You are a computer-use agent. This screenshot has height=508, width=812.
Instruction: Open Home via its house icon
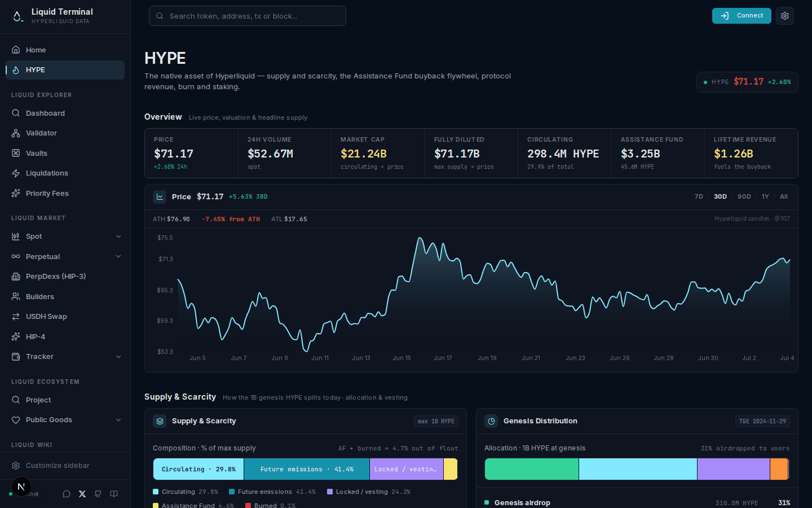[16, 50]
